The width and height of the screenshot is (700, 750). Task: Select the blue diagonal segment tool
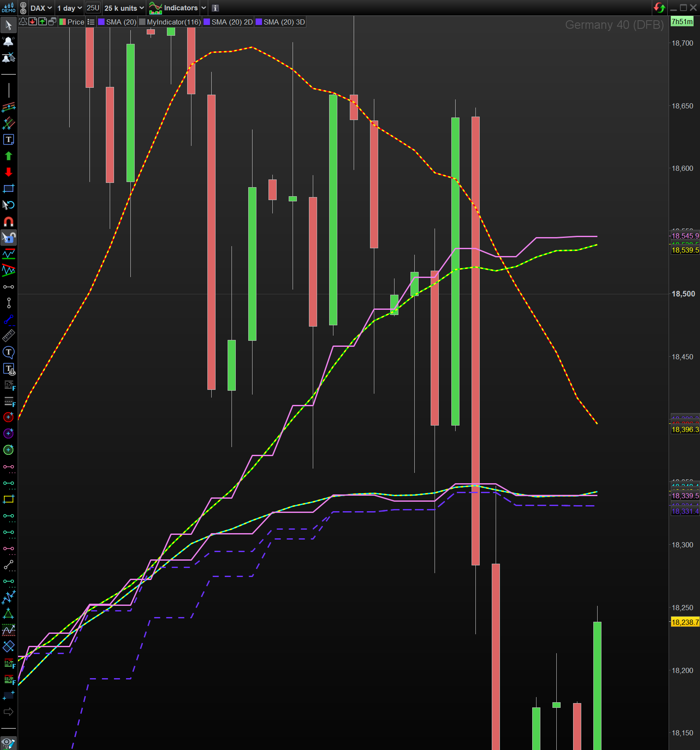click(9, 319)
